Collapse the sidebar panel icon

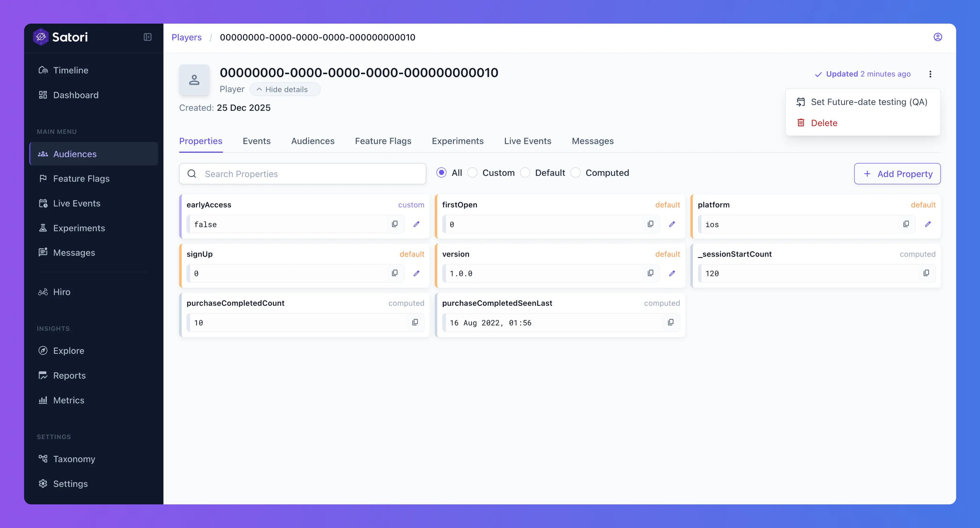[x=147, y=37]
